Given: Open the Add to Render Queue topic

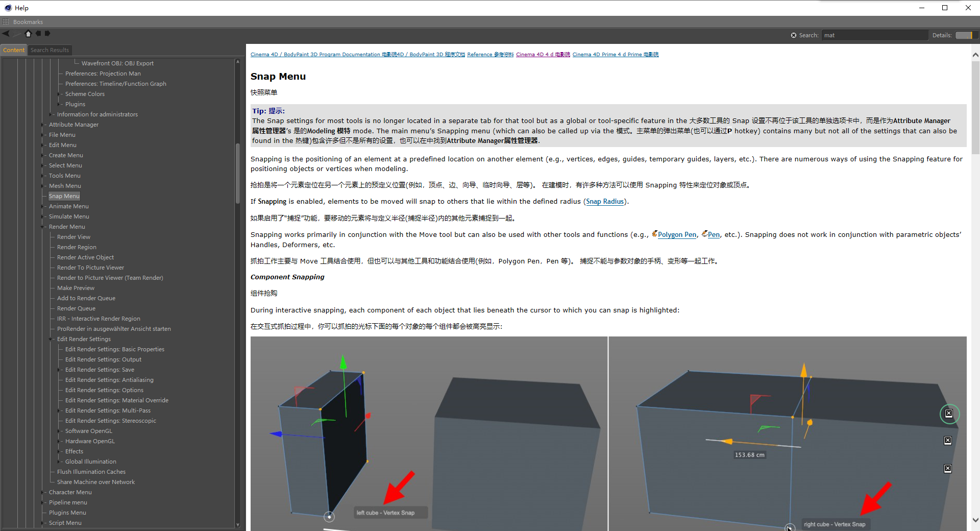Looking at the screenshot, I should pyautogui.click(x=86, y=298).
